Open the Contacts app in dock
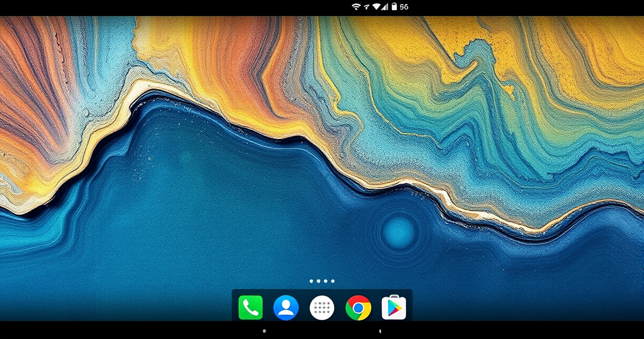Screen dimensions: 644x339 coord(286,308)
